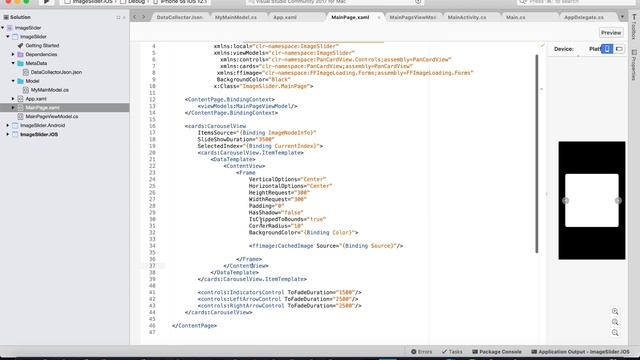The height and width of the screenshot is (360, 640).
Task: Click the BackgroundColor="Black" attribute
Action: tap(253, 80)
